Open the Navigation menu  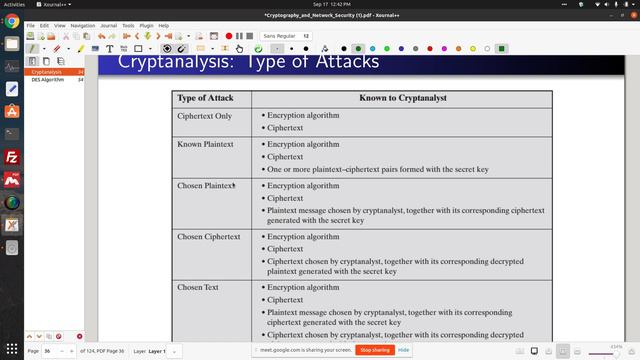click(x=82, y=25)
